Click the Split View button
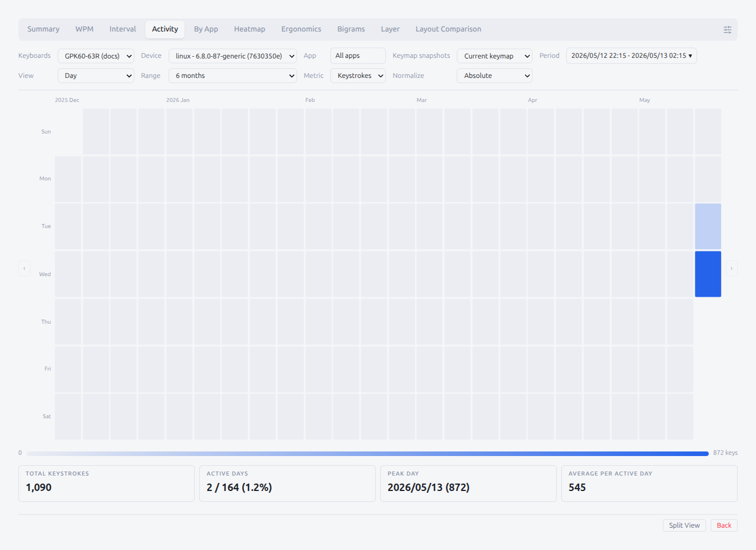The width and height of the screenshot is (756, 550). pyautogui.click(x=684, y=525)
